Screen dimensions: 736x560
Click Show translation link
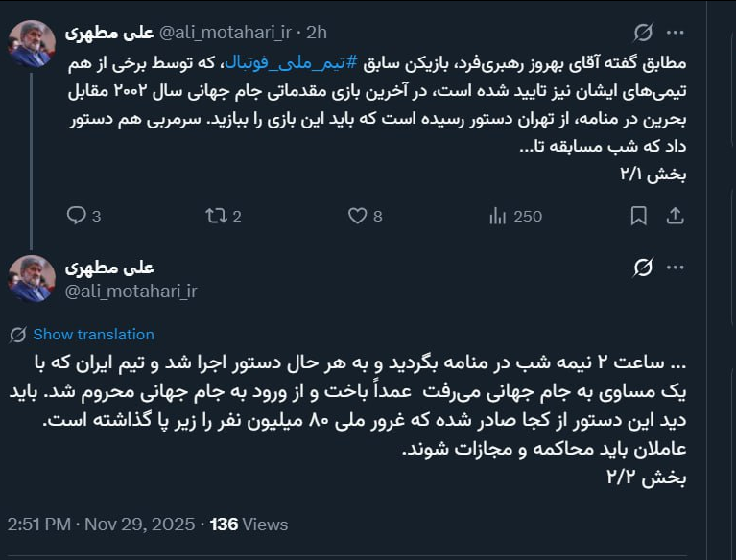[x=93, y=335]
